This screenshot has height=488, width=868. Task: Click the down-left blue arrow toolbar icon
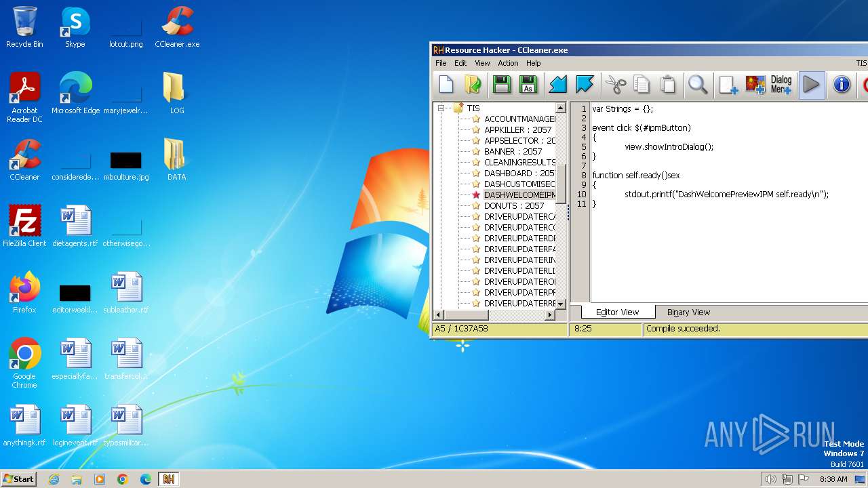[x=557, y=85]
